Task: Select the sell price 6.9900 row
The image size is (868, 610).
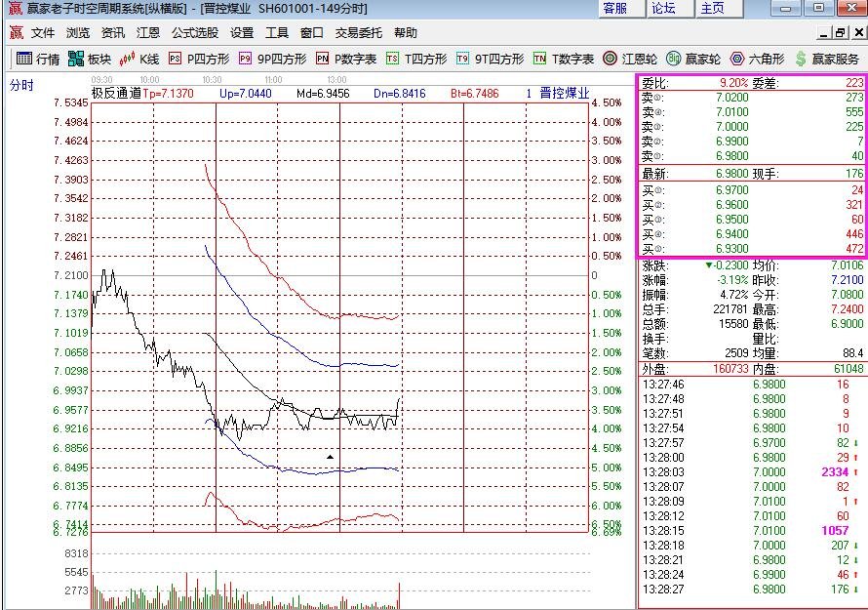Action: tap(752, 142)
